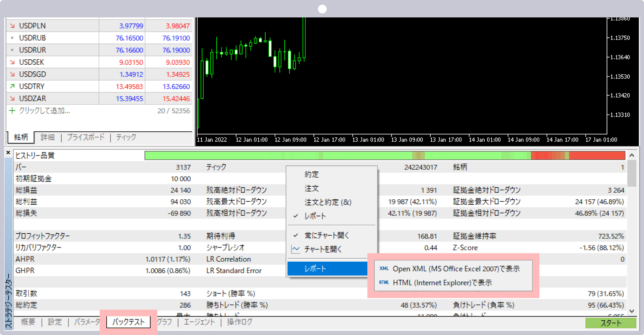Click the USDZAR symbol name
The height and width of the screenshot is (335, 644).
tap(33, 98)
